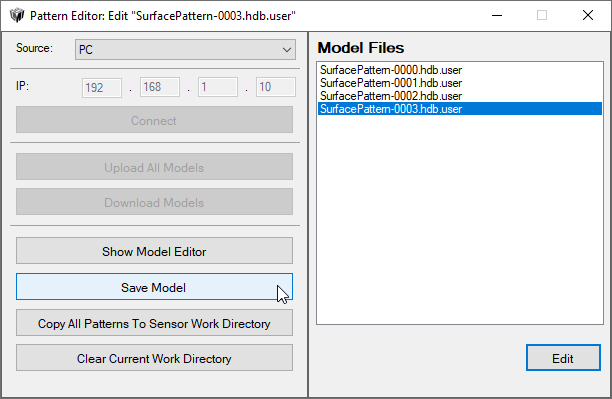Click Download Models button

tap(154, 202)
